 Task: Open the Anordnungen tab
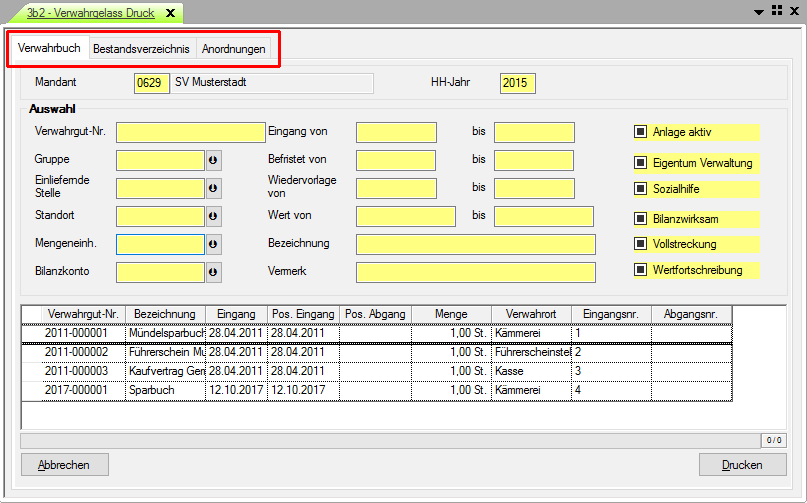click(x=234, y=49)
